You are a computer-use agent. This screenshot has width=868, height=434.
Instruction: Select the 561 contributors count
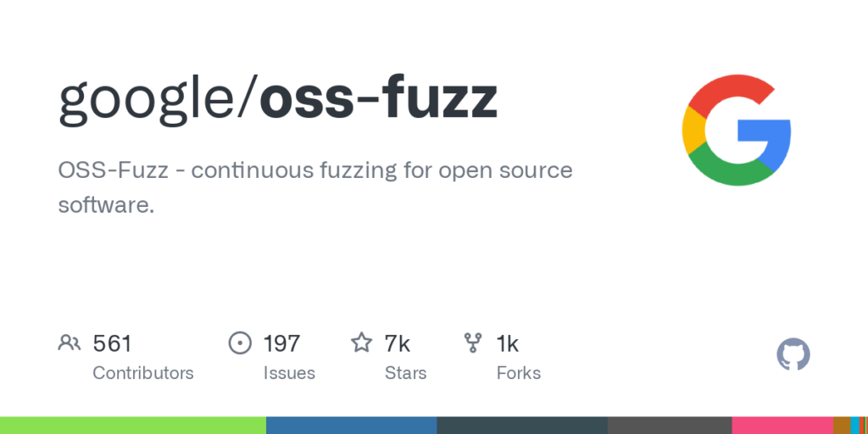[112, 343]
